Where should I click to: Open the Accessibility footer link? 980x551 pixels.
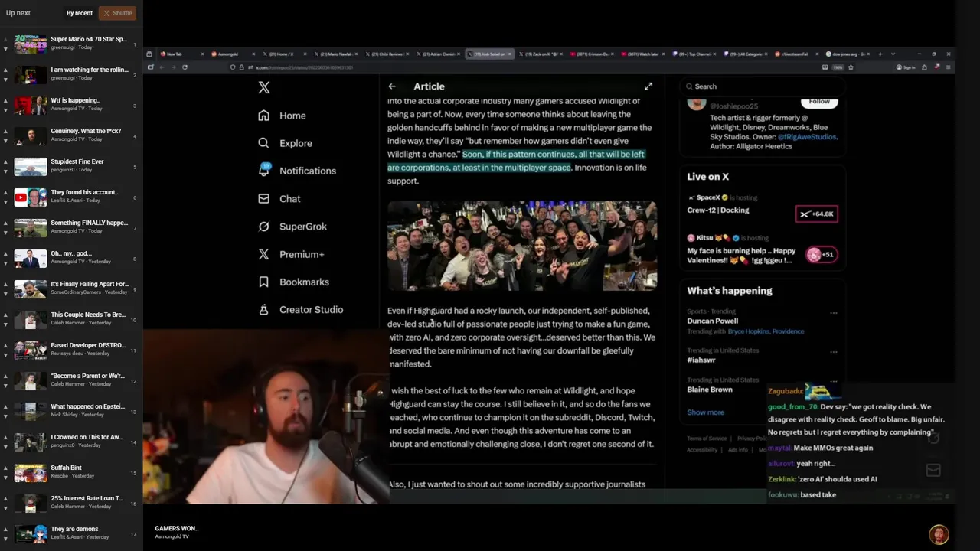(702, 450)
